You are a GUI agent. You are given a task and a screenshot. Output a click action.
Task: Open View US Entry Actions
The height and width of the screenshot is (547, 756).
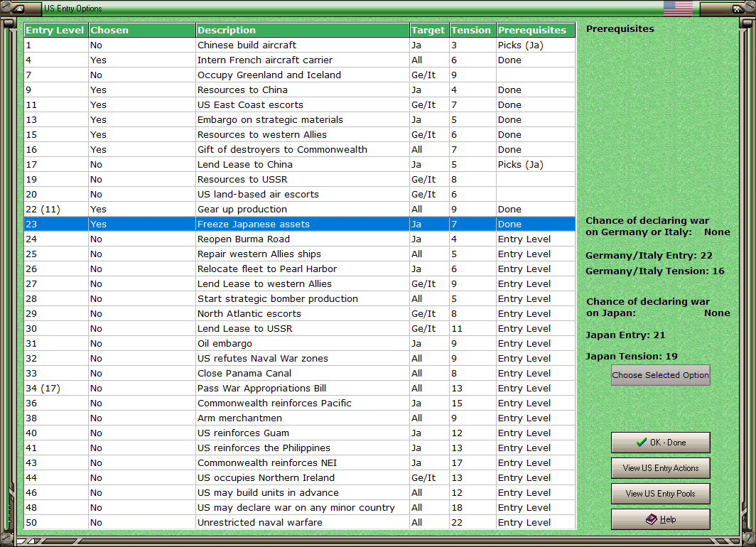click(661, 468)
